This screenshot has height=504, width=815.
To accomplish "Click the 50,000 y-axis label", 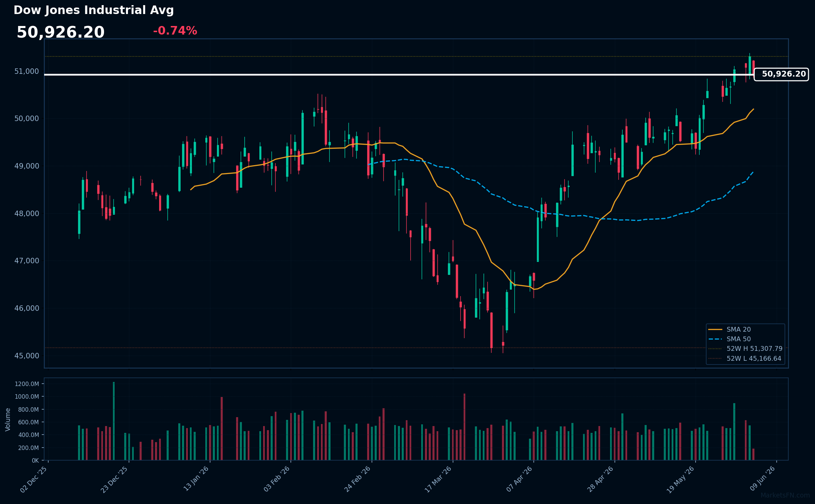I will [x=27, y=119].
